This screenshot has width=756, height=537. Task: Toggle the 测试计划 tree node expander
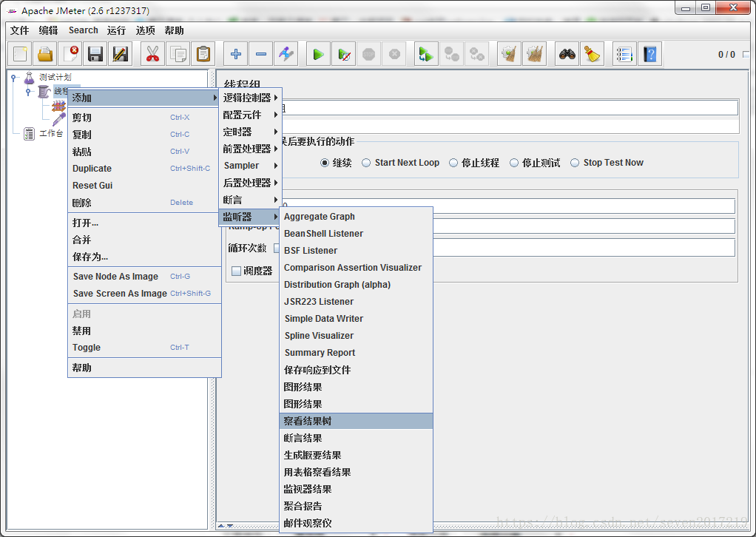[x=14, y=77]
